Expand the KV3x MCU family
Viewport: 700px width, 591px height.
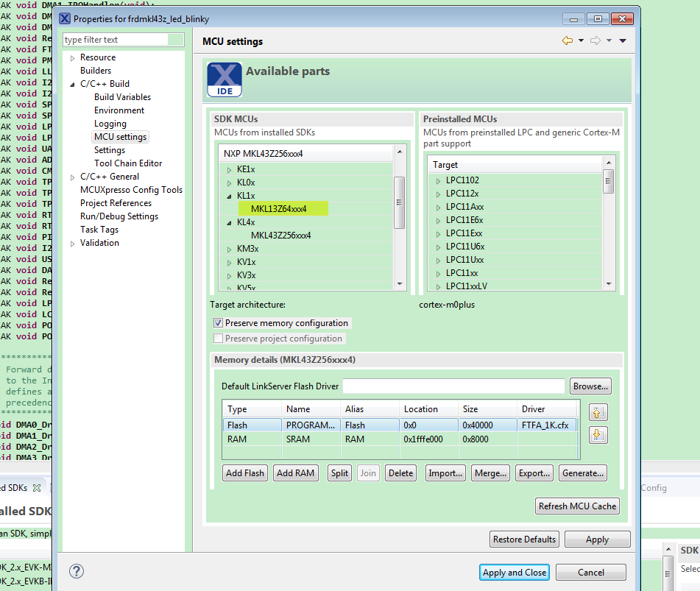click(x=230, y=276)
